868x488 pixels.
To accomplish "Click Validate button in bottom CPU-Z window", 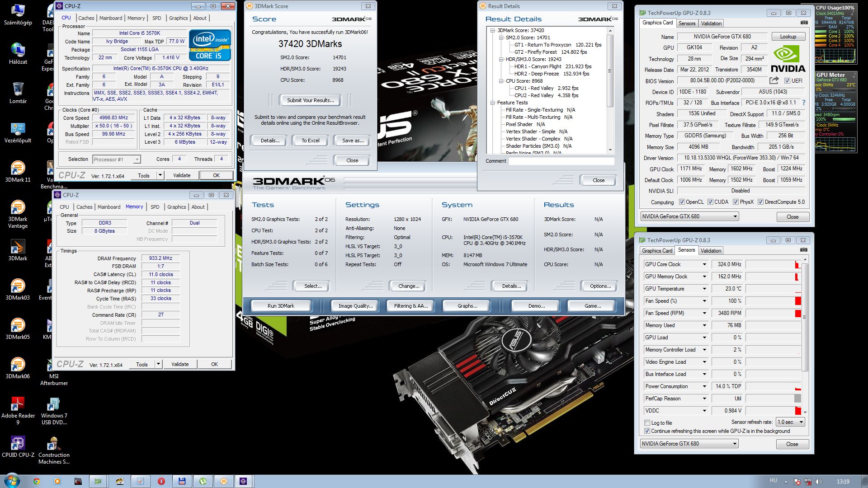I will (180, 364).
